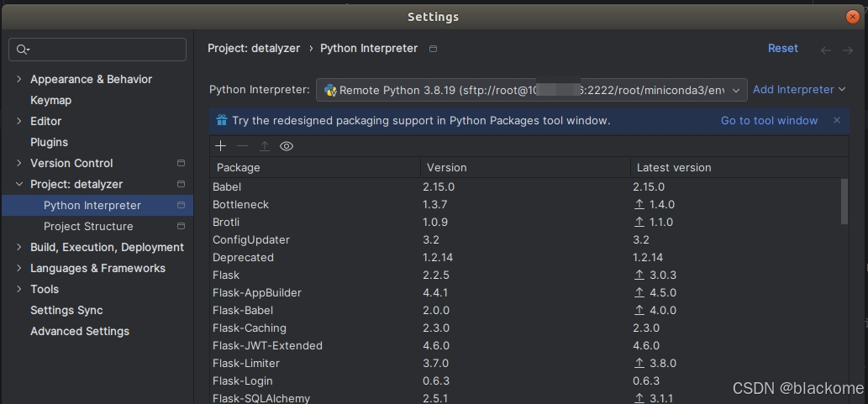Viewport: 868px width, 404px height.
Task: Click upgrade arrow for Flask-Limiter 3.8.0
Action: (x=639, y=364)
